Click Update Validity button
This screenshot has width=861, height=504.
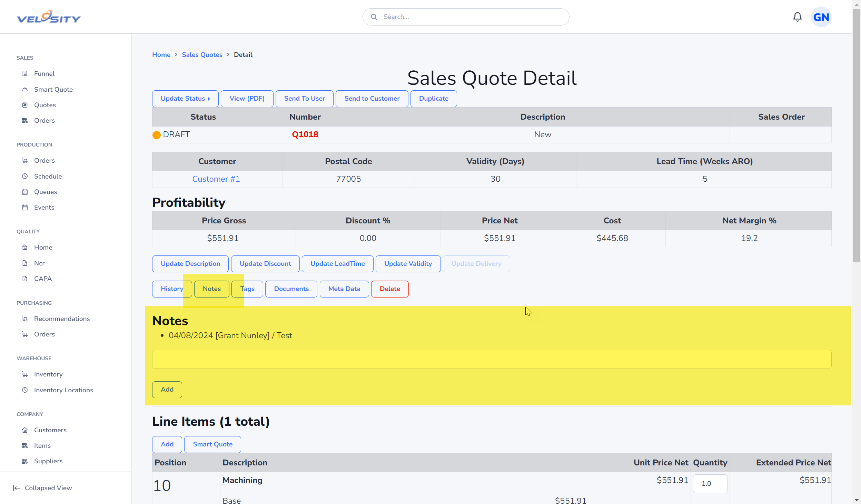408,264
